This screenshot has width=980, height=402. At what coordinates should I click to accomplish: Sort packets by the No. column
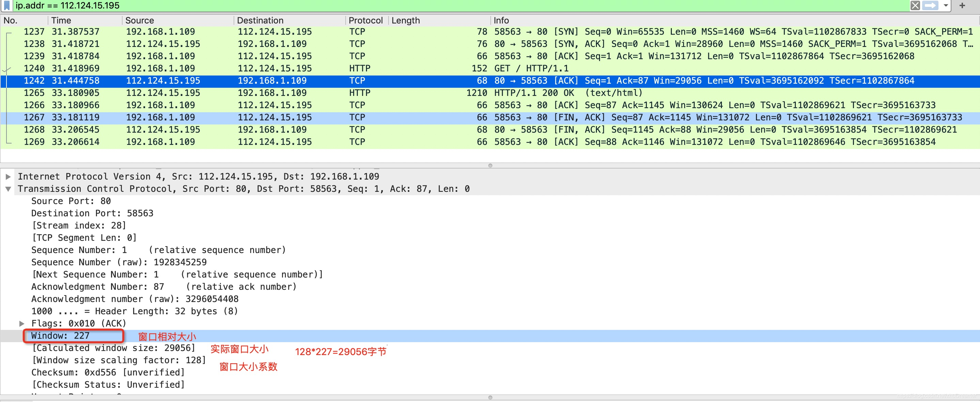[25, 20]
